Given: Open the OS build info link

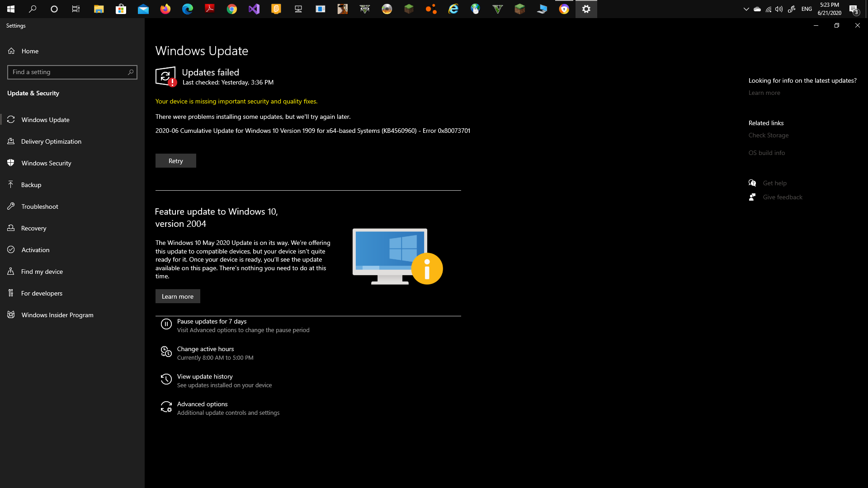Looking at the screenshot, I should [767, 153].
